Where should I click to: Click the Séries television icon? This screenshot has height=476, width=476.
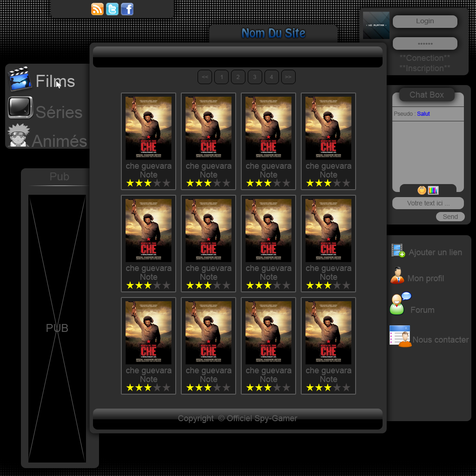20,107
